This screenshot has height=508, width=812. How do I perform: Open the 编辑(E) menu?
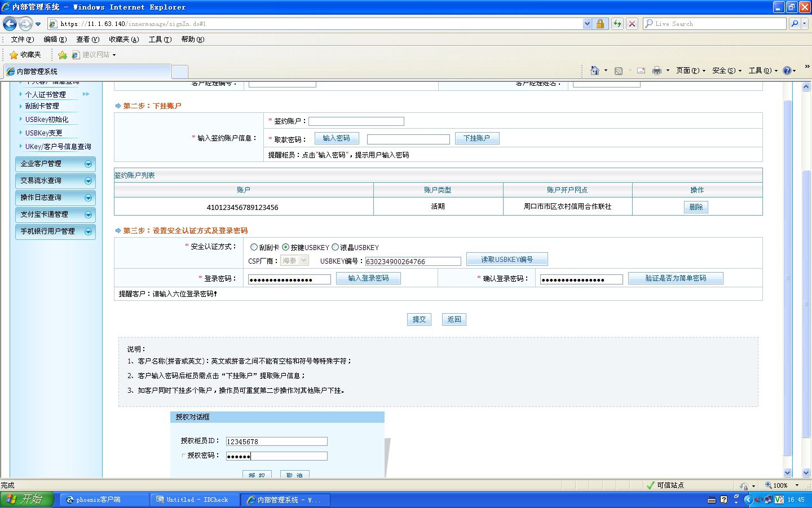[55, 40]
